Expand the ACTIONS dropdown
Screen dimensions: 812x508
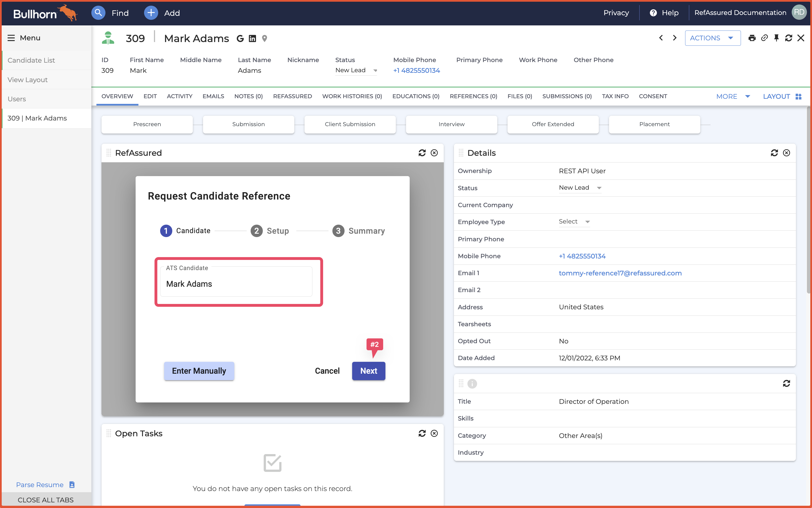(x=713, y=38)
